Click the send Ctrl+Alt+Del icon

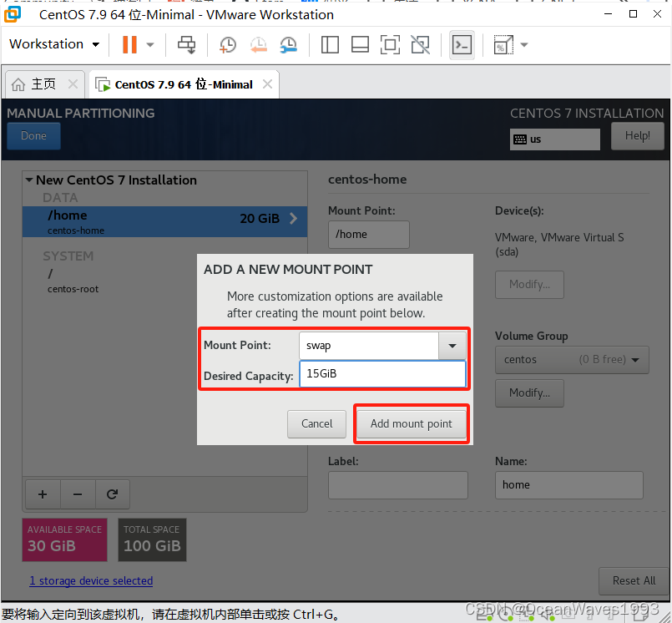click(186, 44)
